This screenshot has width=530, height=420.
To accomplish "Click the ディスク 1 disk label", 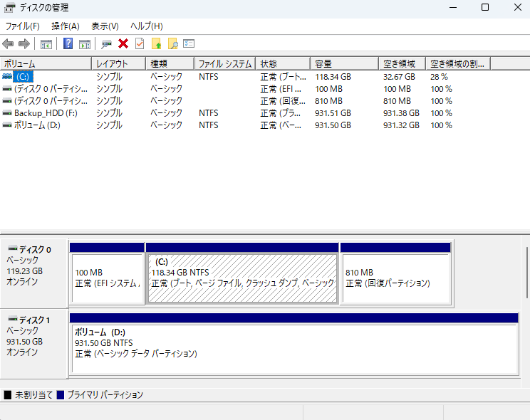I will coord(33,320).
